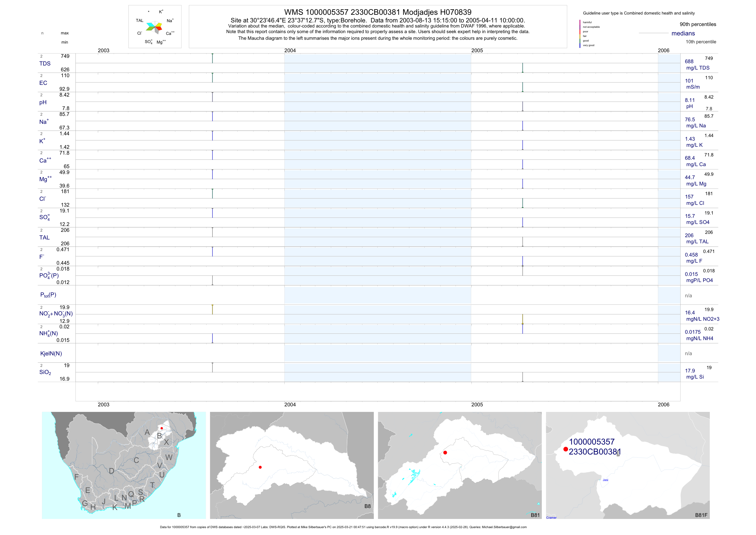756x535 pixels.
Task: Click the report title WMS 1000005357
Action: 378,12
